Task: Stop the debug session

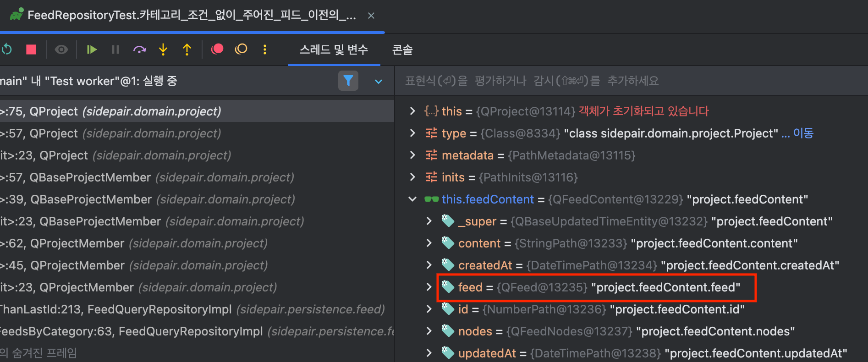Action: click(31, 49)
